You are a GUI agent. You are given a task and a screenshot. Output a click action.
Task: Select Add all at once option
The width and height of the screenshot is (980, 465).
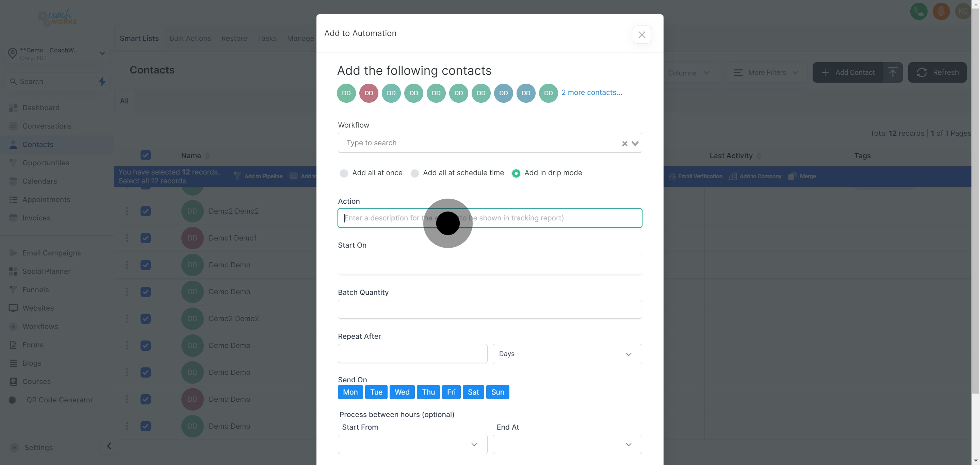[344, 173]
